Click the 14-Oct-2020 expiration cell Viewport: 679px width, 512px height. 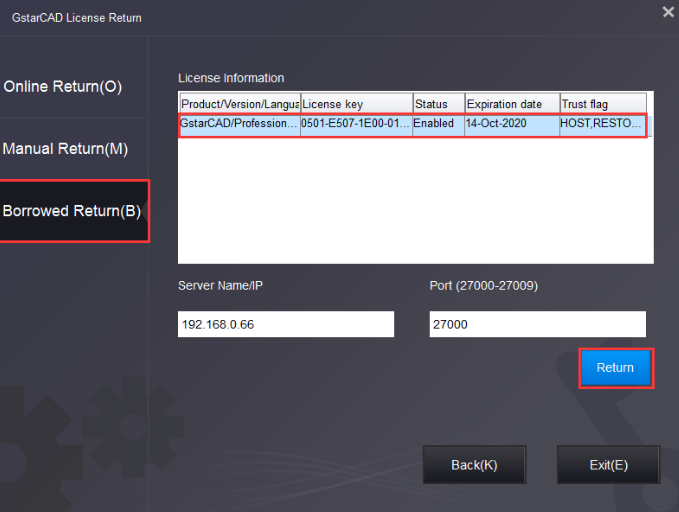point(512,124)
